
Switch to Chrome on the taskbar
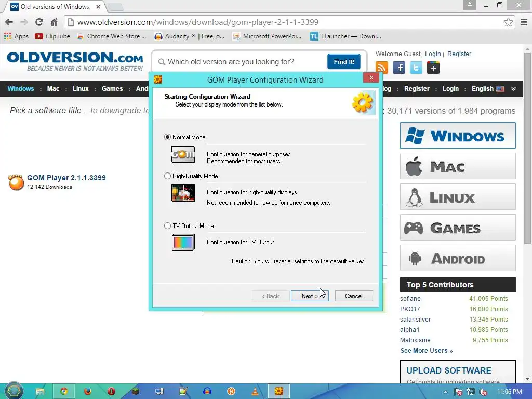point(64,392)
